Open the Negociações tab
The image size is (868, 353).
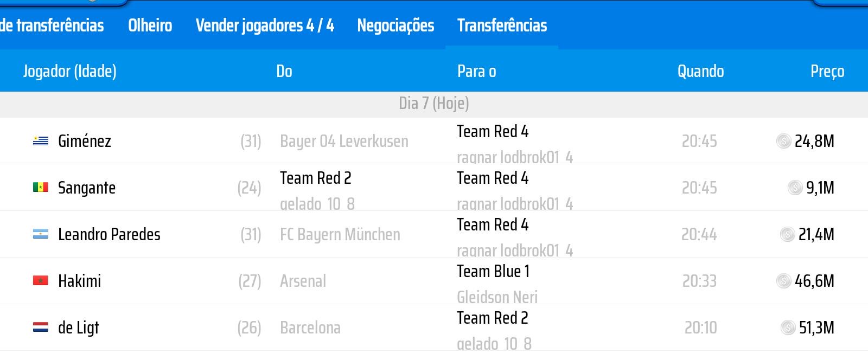click(395, 25)
